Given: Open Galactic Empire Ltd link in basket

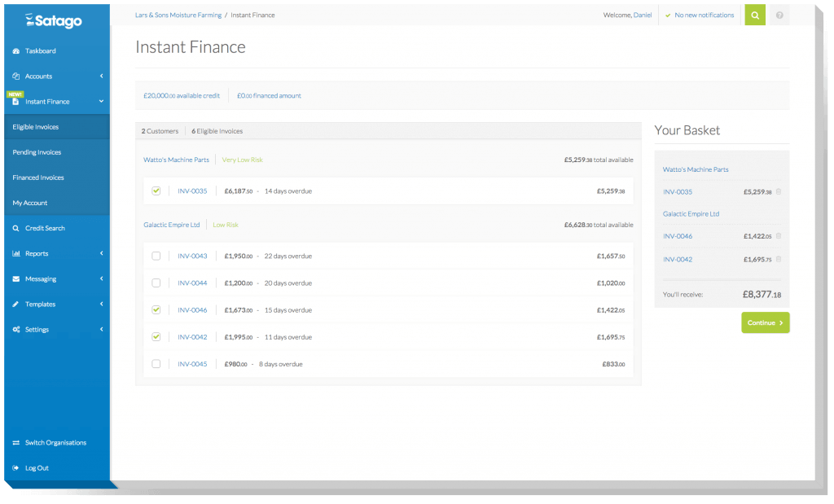Looking at the screenshot, I should click(x=691, y=213).
